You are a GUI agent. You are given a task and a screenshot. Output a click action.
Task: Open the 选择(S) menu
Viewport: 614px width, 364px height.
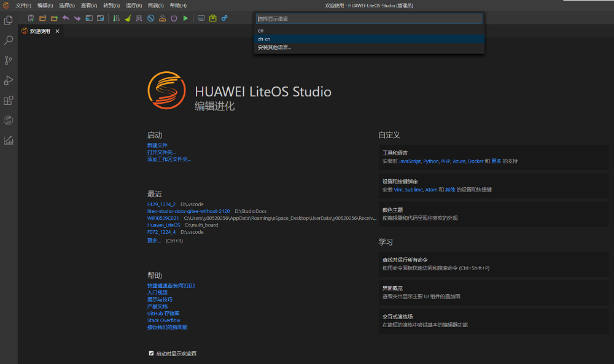click(67, 6)
